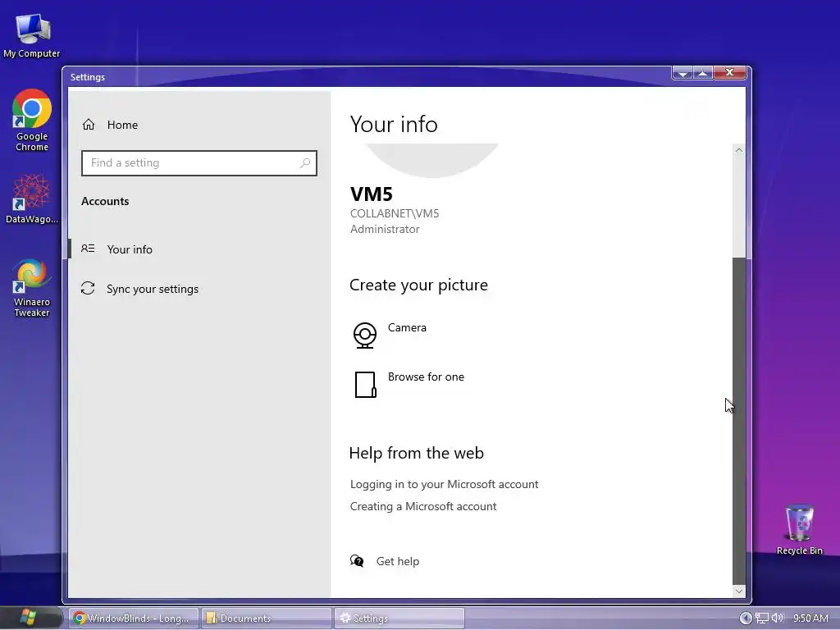
Task: Click the Sync your settings arrows icon
Action: 88,288
